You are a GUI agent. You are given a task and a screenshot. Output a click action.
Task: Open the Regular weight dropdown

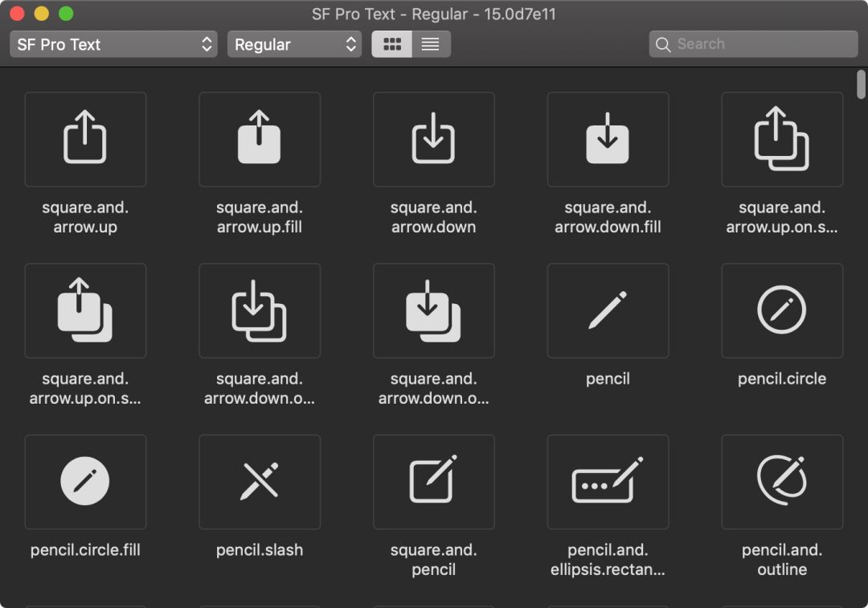pyautogui.click(x=294, y=44)
